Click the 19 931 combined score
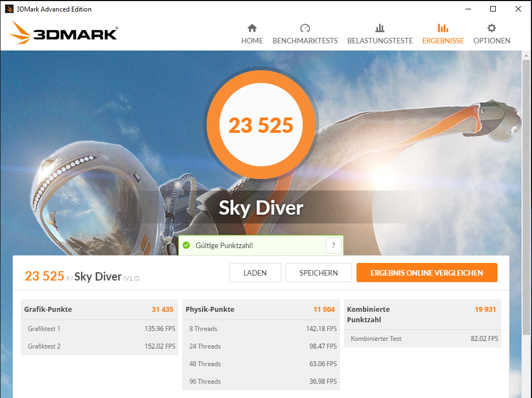Viewport: 532px width, 398px height. coord(485,310)
